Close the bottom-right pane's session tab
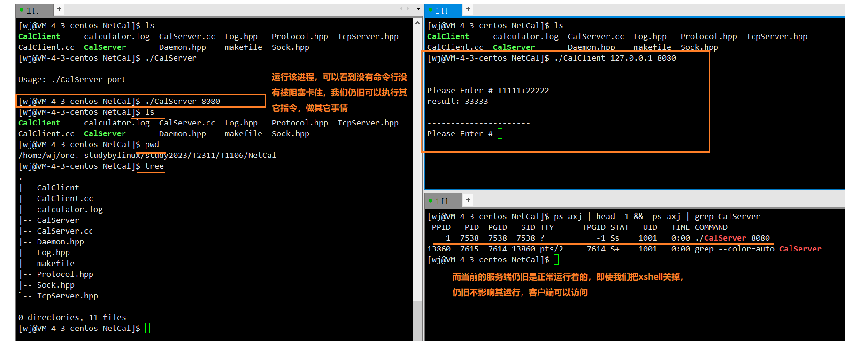The width and height of the screenshot is (868, 345). [x=456, y=200]
